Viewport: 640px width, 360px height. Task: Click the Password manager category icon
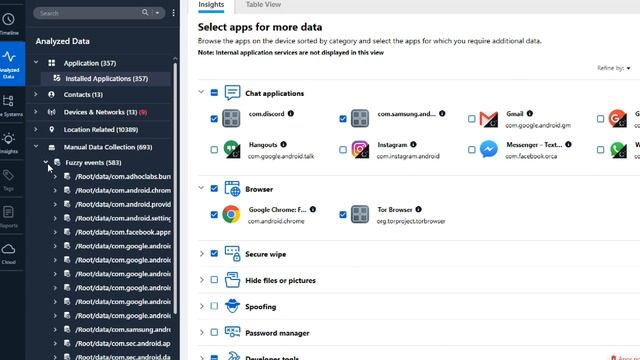pos(232,332)
